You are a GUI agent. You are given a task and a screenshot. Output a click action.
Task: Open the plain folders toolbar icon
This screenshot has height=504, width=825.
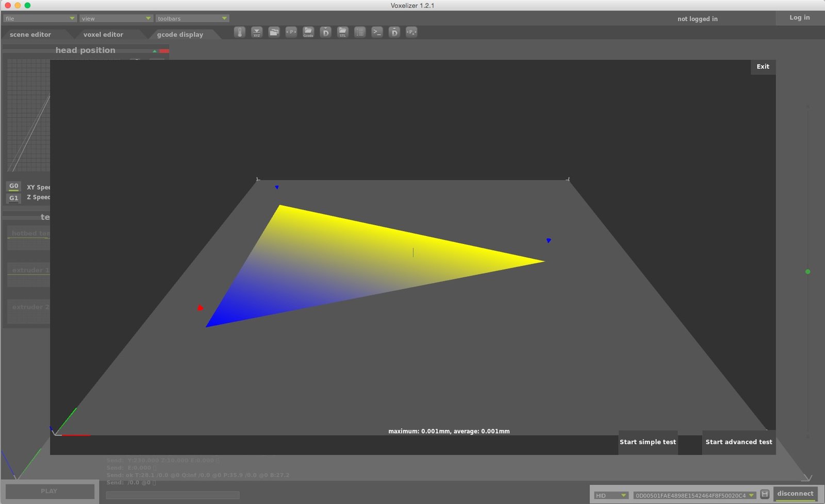pos(274,32)
